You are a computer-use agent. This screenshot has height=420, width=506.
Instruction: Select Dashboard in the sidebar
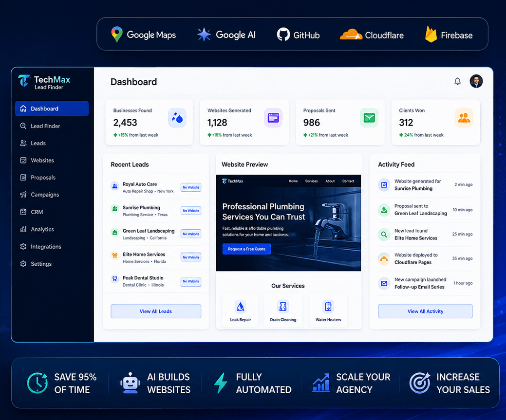pyautogui.click(x=52, y=109)
